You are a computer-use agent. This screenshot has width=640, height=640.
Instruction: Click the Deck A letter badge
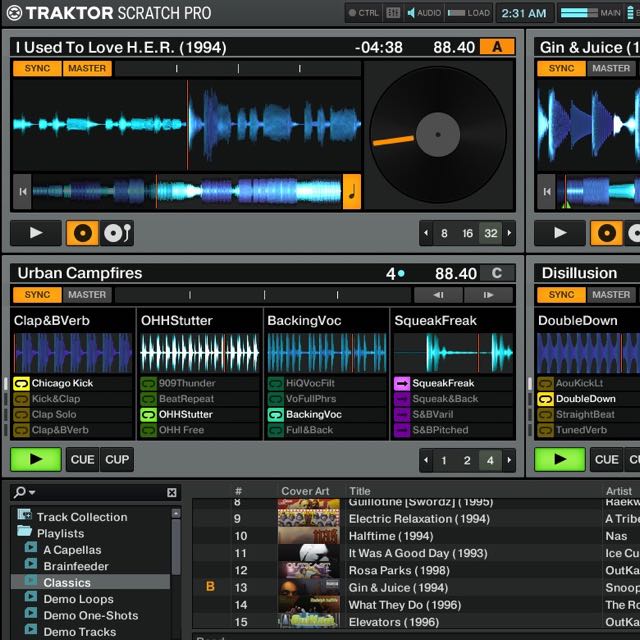(x=497, y=47)
